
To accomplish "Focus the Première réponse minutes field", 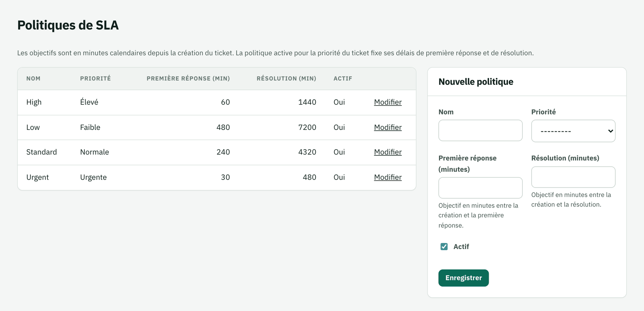I will coord(480,188).
